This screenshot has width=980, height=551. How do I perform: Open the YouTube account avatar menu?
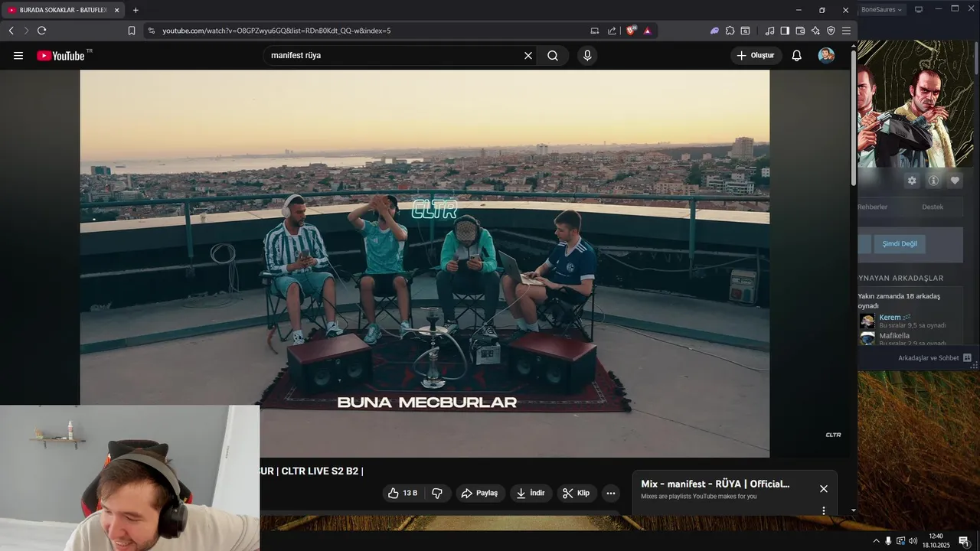click(x=826, y=55)
